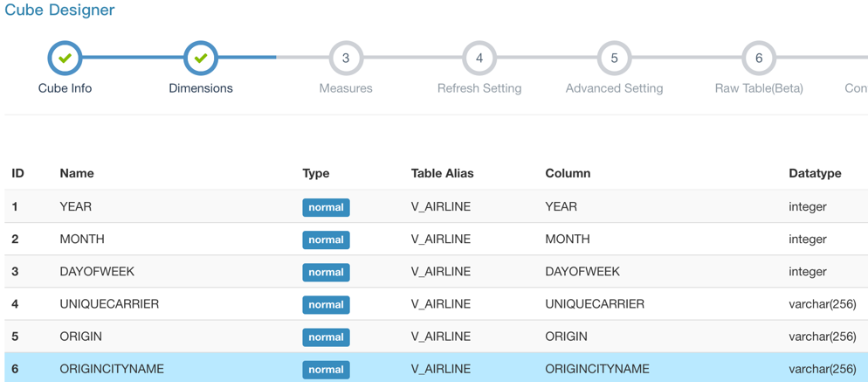
Task: Click the Cube Info checkmark step circle
Action: [x=65, y=59]
